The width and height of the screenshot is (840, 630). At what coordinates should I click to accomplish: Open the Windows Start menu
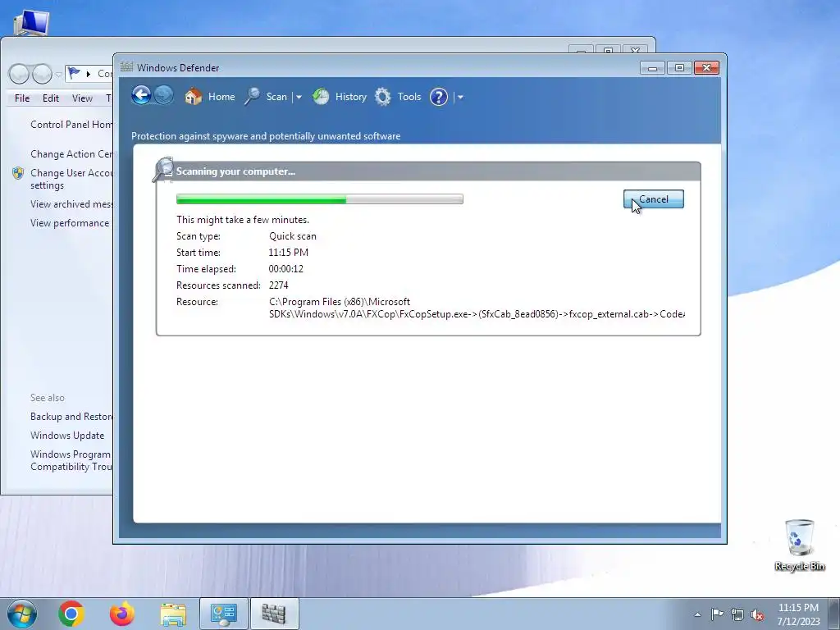click(x=22, y=614)
